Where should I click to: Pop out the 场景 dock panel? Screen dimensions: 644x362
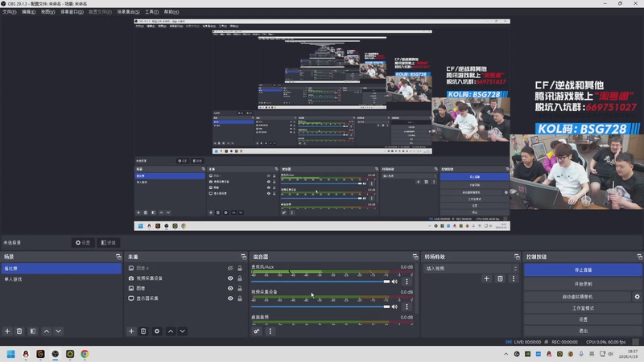118,257
